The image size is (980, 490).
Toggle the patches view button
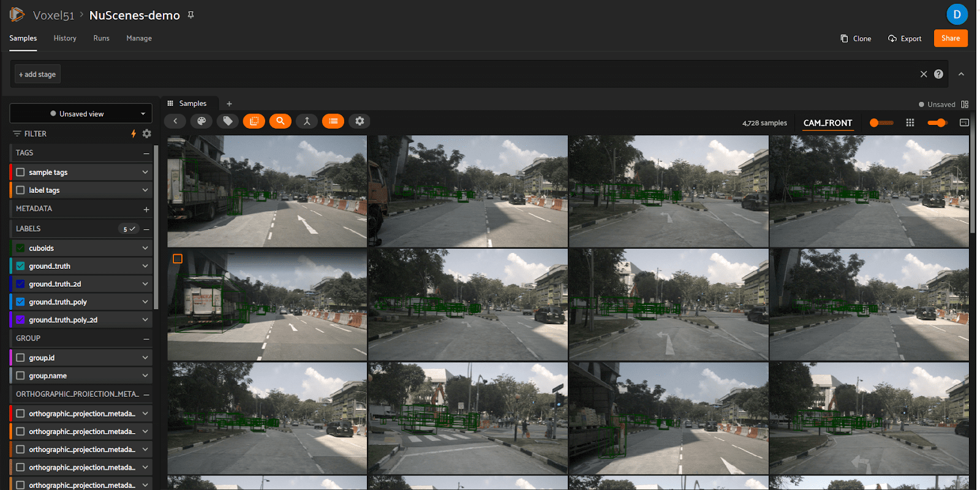tap(254, 121)
